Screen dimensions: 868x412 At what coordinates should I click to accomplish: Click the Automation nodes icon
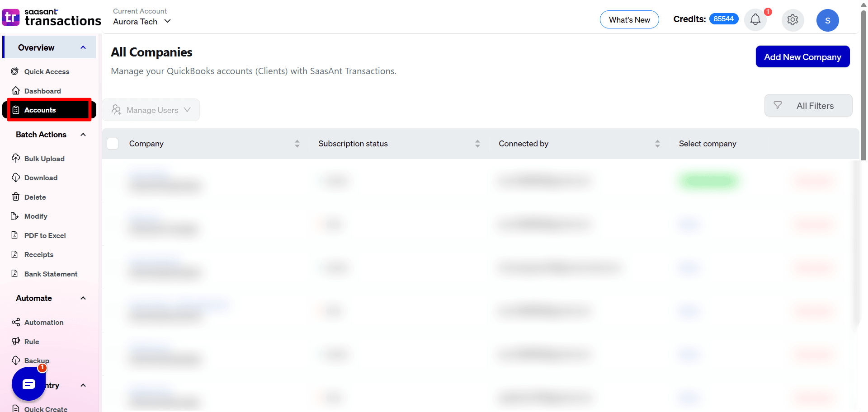16,322
